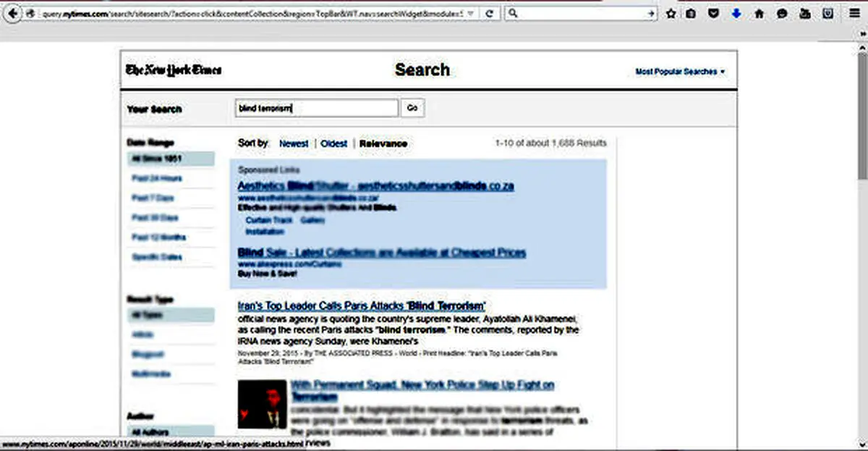Image resolution: width=868 pixels, height=451 pixels.
Task: Choose the Specific Dates filter
Action: coord(157,256)
